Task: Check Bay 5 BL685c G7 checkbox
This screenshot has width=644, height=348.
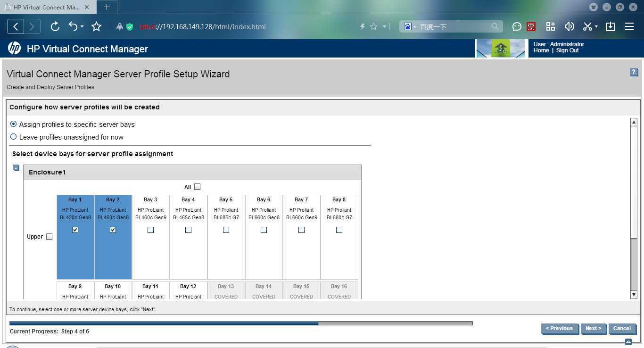Action: (226, 230)
